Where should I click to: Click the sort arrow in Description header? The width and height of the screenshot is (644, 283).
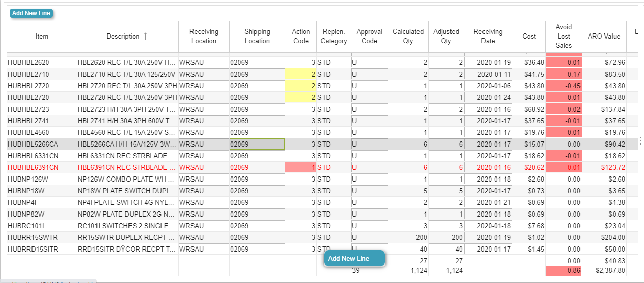click(x=146, y=37)
